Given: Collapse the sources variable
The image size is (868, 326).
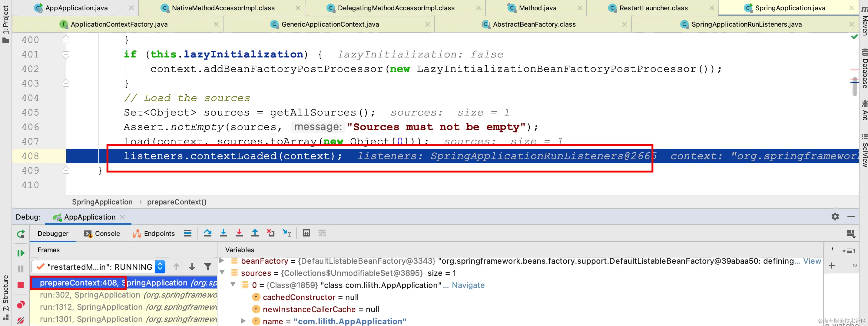Looking at the screenshot, I should coord(222,272).
